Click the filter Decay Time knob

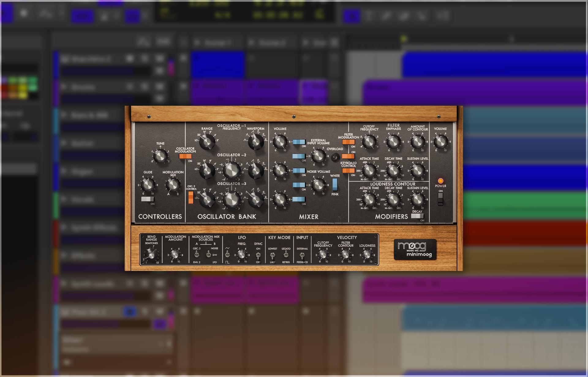point(393,170)
